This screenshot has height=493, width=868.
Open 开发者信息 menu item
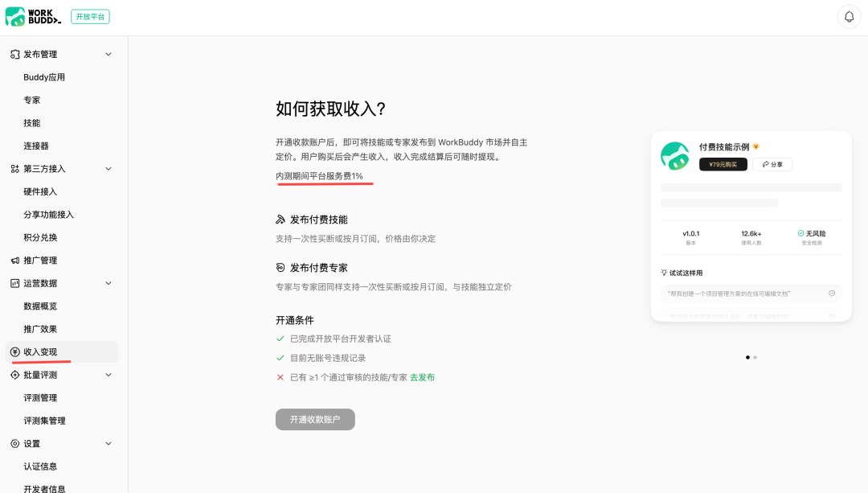point(44,489)
